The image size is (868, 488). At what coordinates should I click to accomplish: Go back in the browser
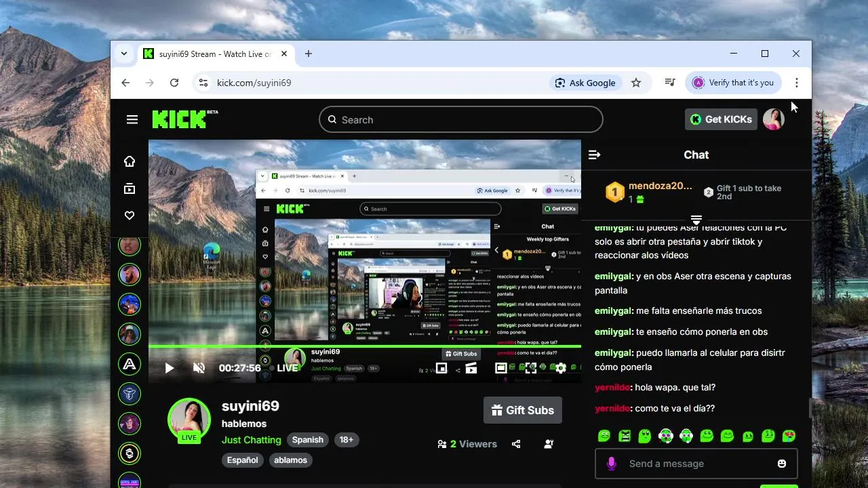(x=125, y=83)
